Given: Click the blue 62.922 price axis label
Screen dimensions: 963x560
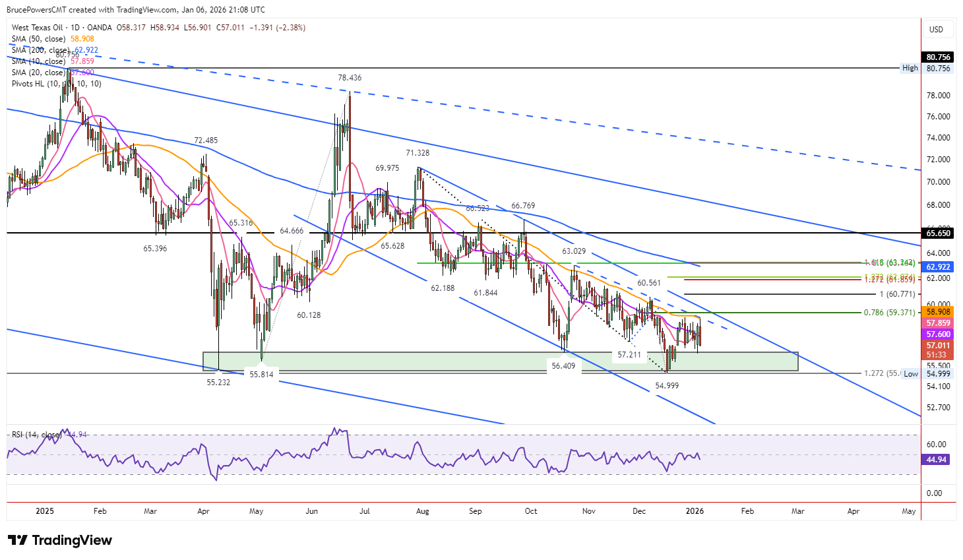Looking at the screenshot, I should tap(938, 267).
